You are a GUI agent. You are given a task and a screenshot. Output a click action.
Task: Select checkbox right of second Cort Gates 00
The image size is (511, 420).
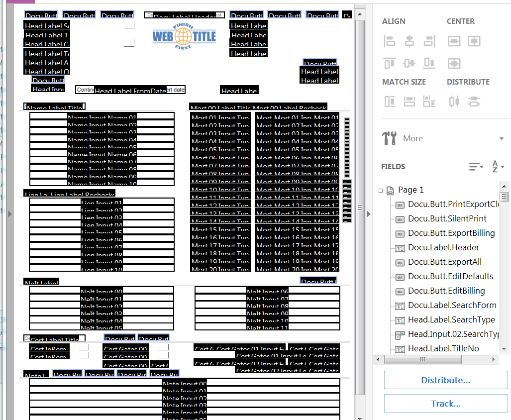(163, 355)
